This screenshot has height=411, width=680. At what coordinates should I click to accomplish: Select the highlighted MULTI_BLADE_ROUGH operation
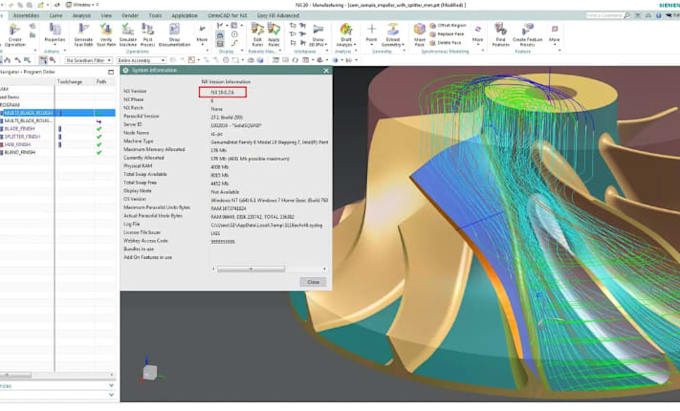[29, 113]
